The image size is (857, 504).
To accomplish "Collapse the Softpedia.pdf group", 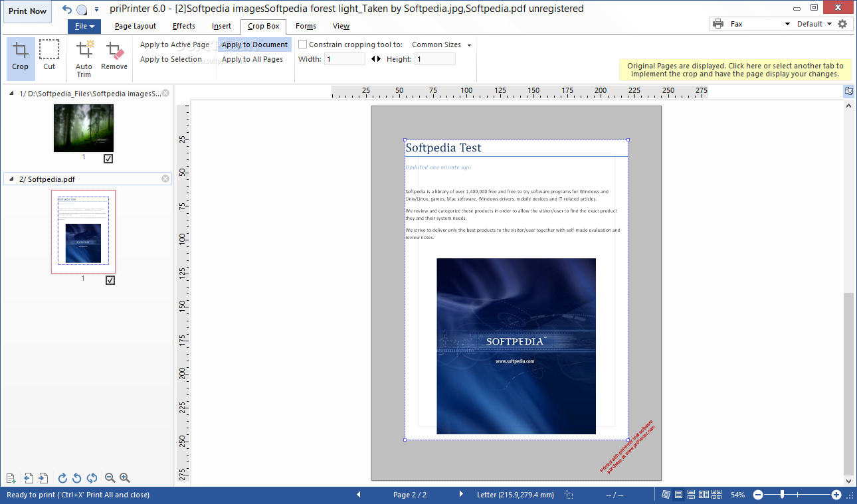I will [x=11, y=179].
